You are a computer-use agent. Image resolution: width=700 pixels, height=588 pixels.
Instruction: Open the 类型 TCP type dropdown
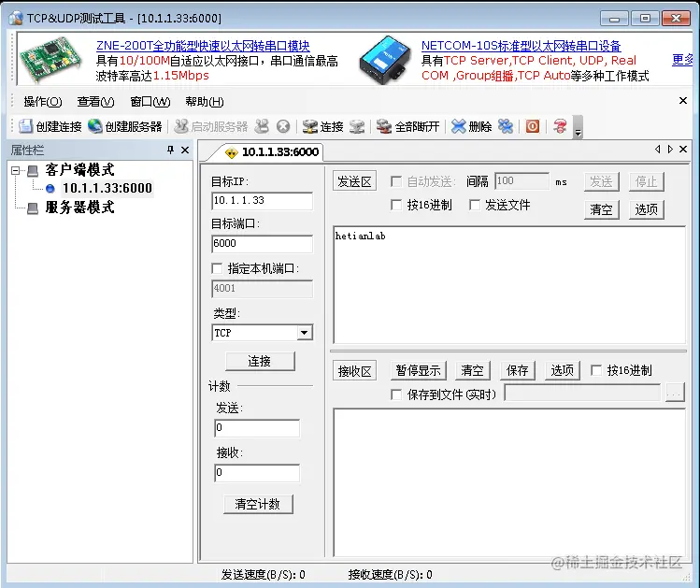tap(305, 333)
